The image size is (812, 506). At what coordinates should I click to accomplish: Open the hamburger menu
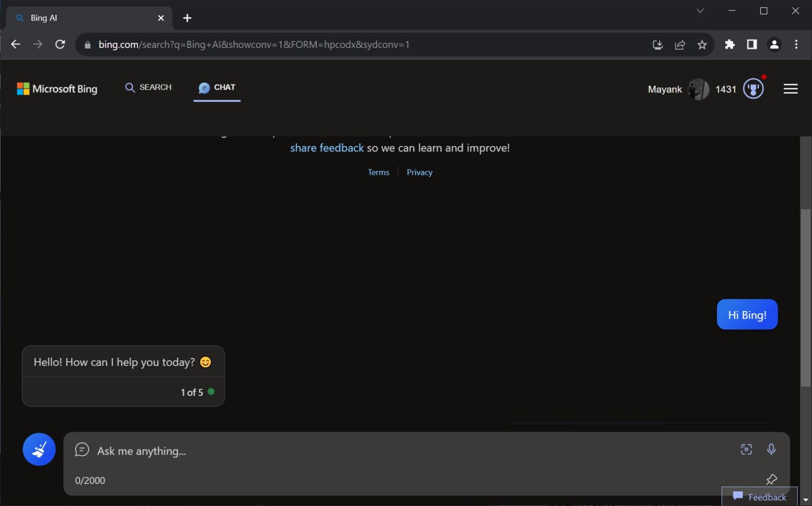pyautogui.click(x=790, y=89)
